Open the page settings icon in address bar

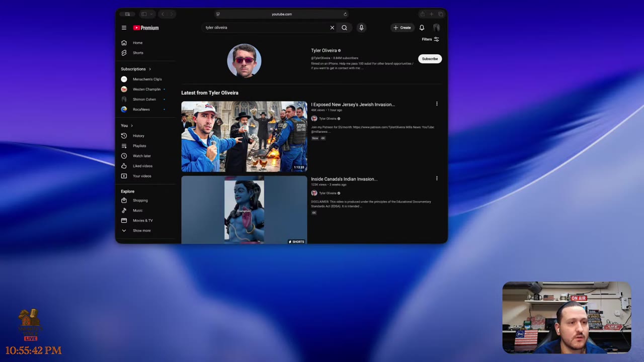click(x=218, y=14)
